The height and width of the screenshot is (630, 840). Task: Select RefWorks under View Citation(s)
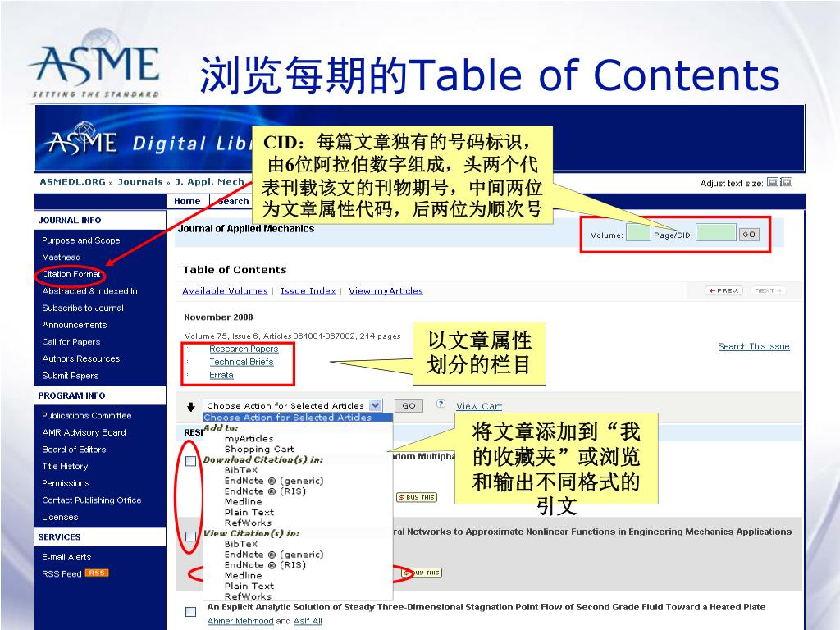coord(248,596)
